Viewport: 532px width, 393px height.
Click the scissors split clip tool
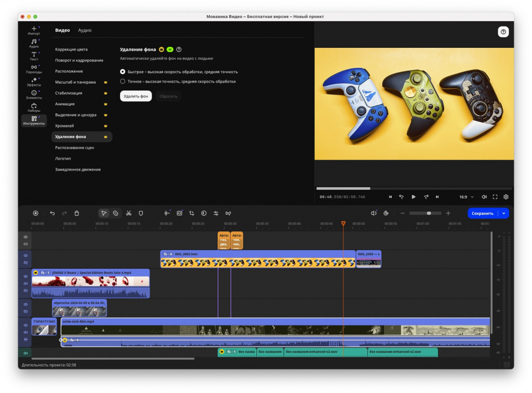tap(128, 213)
